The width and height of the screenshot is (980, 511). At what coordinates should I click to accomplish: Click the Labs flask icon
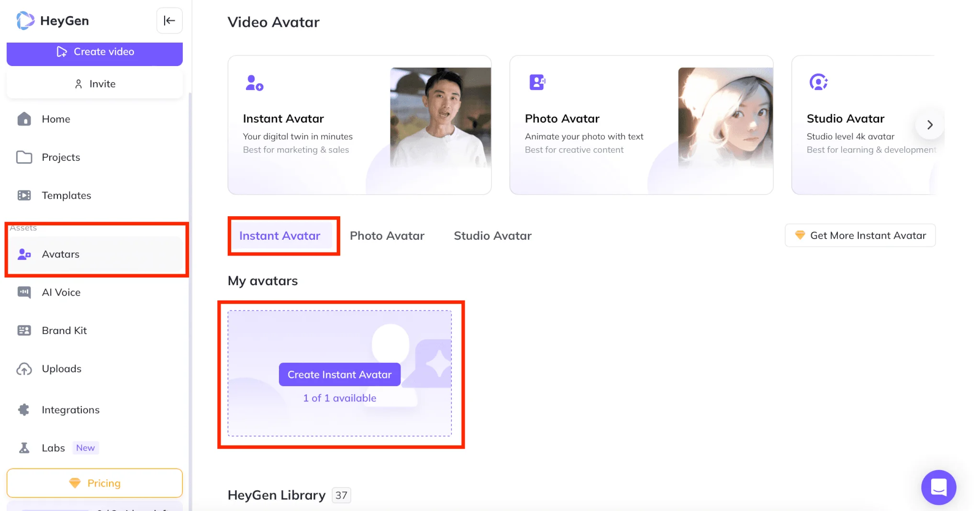pos(24,448)
